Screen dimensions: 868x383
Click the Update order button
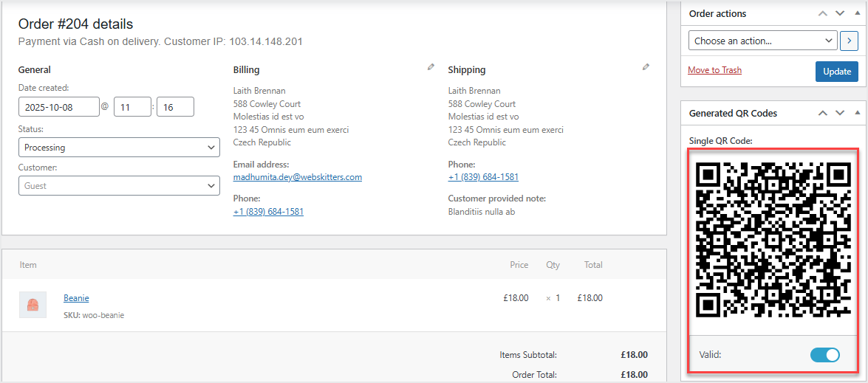click(836, 72)
